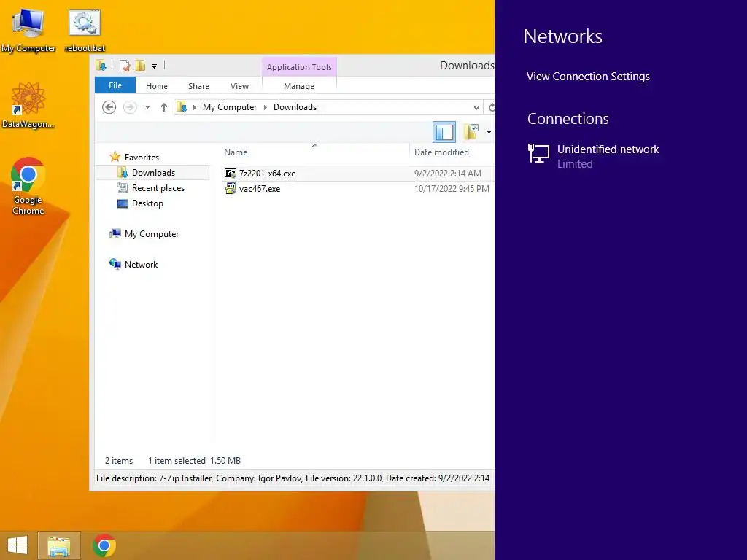Select Network in navigation pane
Image resolution: width=747 pixels, height=560 pixels.
coord(141,264)
